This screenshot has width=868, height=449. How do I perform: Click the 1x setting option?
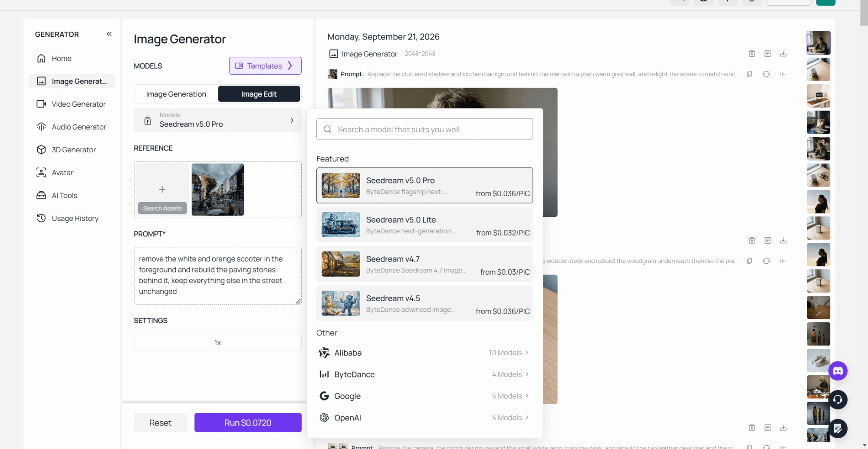pos(217,343)
